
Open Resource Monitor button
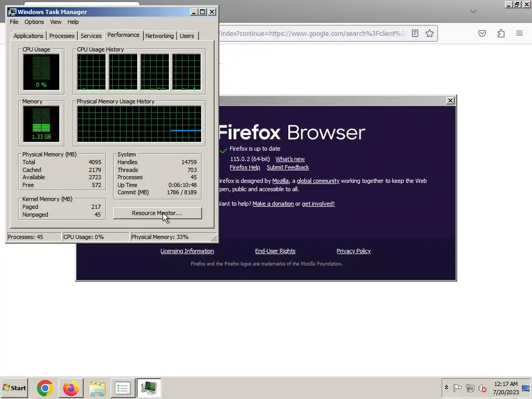157,213
